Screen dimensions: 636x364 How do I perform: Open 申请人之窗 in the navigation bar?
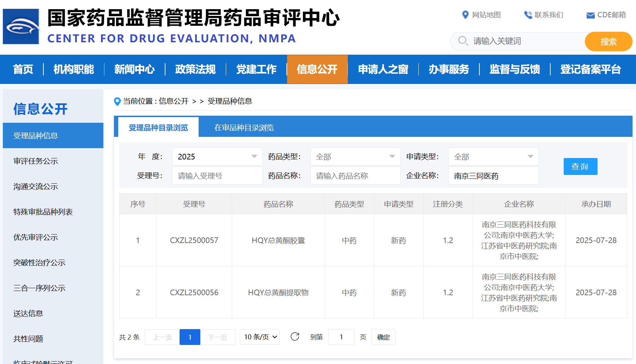coord(383,69)
